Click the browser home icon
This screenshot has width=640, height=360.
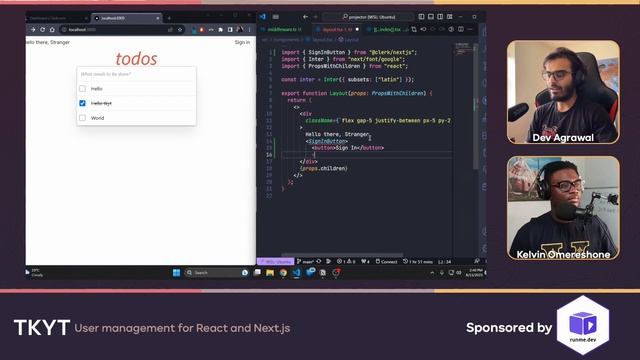tap(52, 29)
